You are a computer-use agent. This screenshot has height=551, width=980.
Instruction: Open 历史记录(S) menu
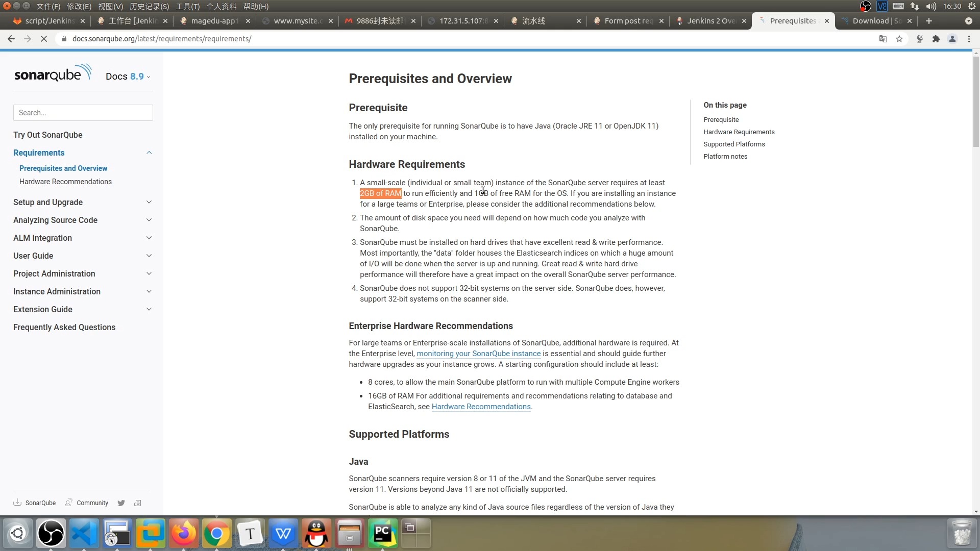click(150, 6)
